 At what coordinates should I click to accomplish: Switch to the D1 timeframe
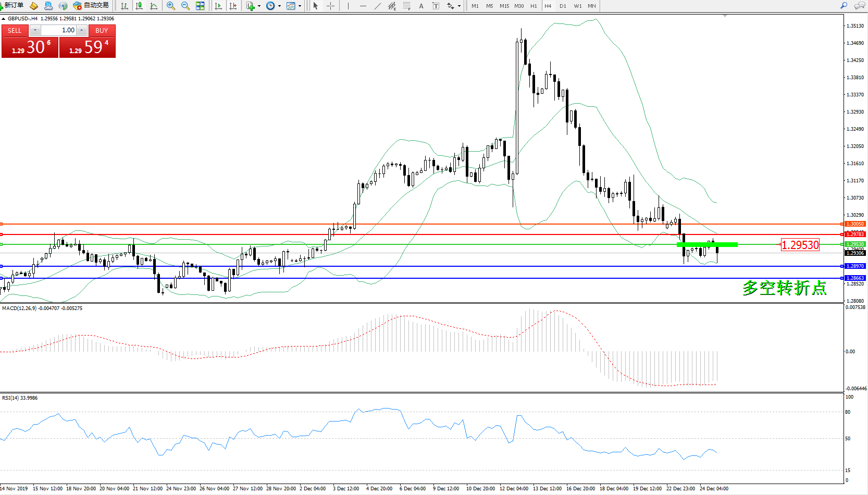(x=563, y=6)
